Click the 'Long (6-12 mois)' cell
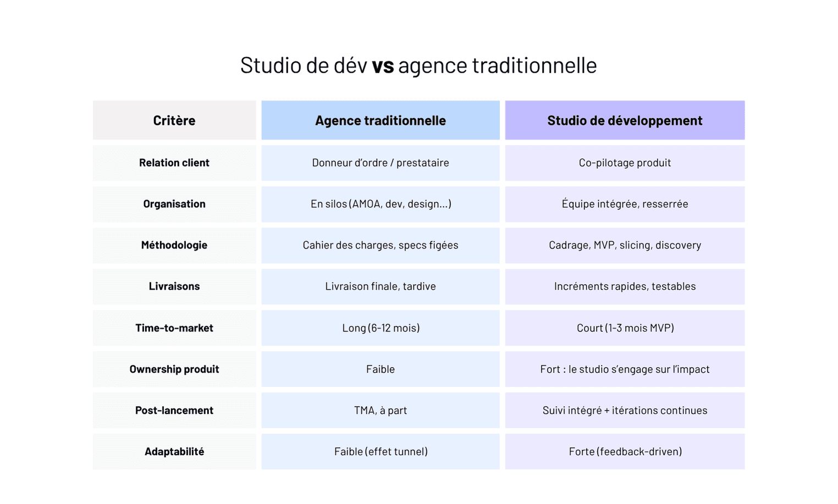Image resolution: width=838 pixels, height=504 pixels. 380,328
